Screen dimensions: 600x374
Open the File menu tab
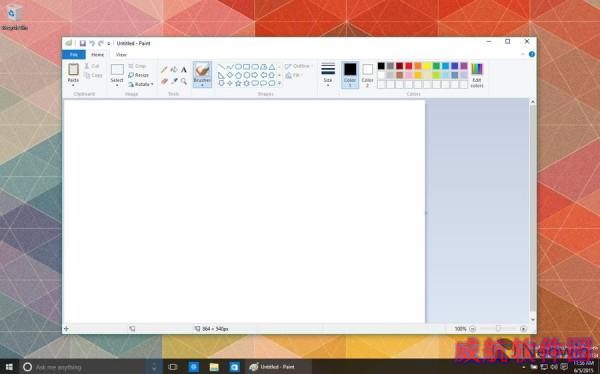pyautogui.click(x=73, y=54)
